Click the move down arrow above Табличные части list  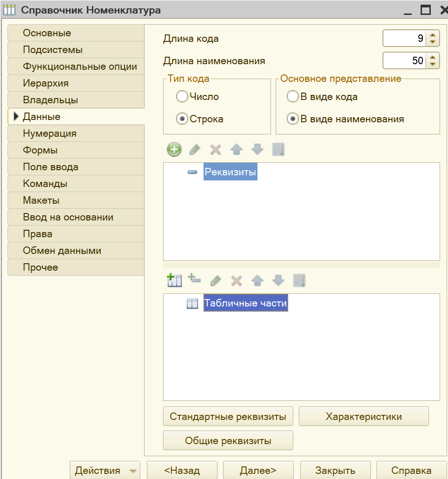pyautogui.click(x=278, y=280)
